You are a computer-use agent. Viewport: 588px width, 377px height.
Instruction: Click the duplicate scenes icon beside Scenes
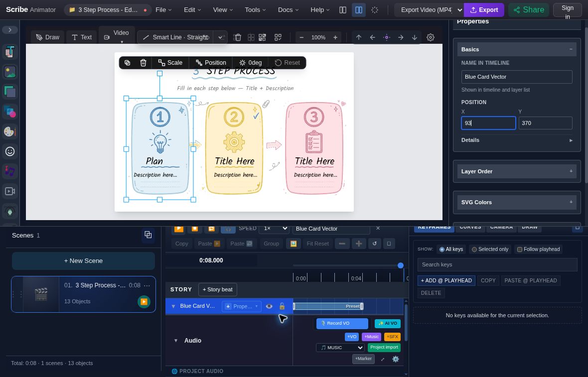click(x=148, y=235)
